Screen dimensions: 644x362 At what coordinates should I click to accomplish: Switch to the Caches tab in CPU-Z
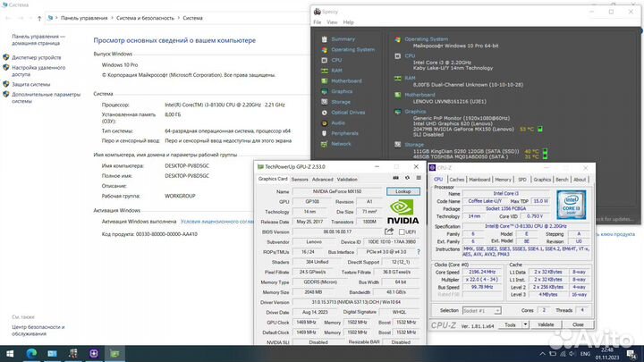click(456, 180)
